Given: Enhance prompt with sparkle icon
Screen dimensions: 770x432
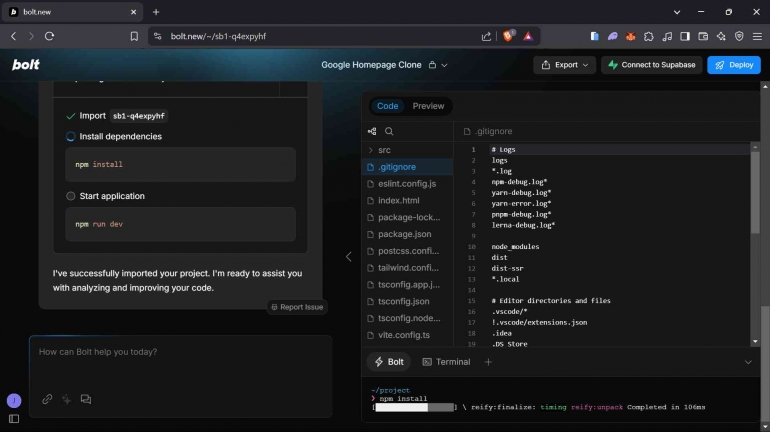Looking at the screenshot, I should point(66,399).
